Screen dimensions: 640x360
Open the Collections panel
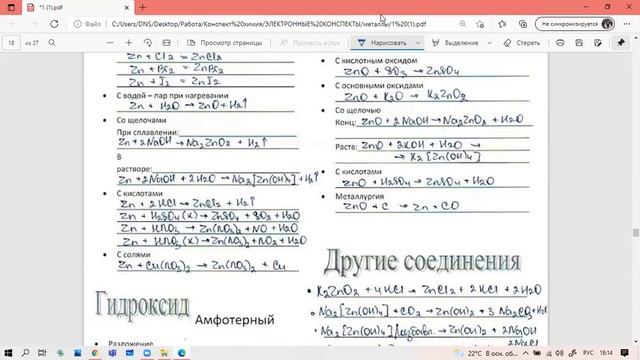[523, 24]
